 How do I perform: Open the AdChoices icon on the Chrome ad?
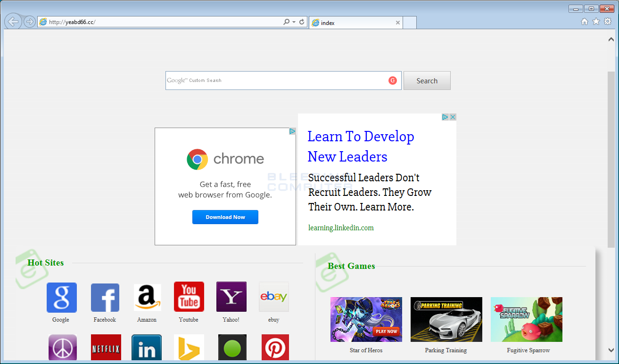click(292, 131)
